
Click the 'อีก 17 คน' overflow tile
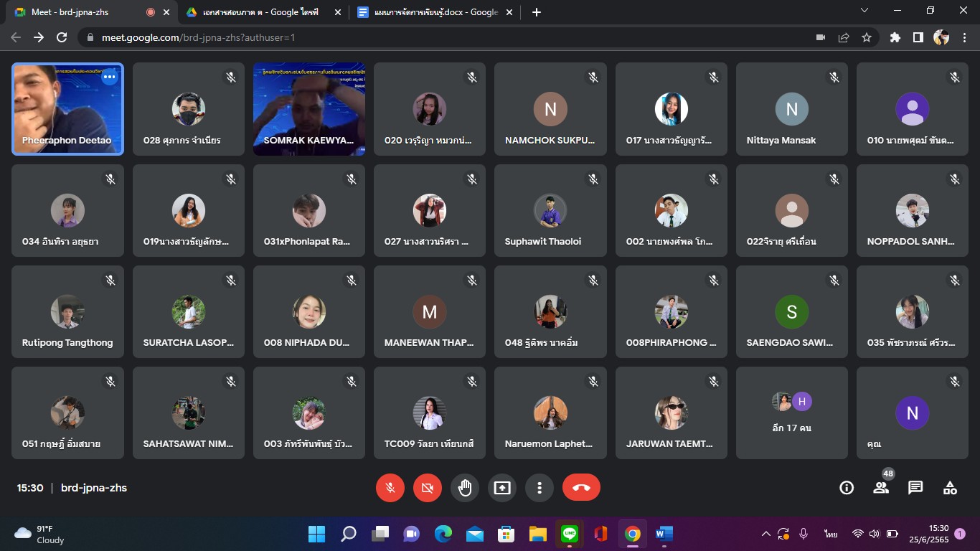792,413
